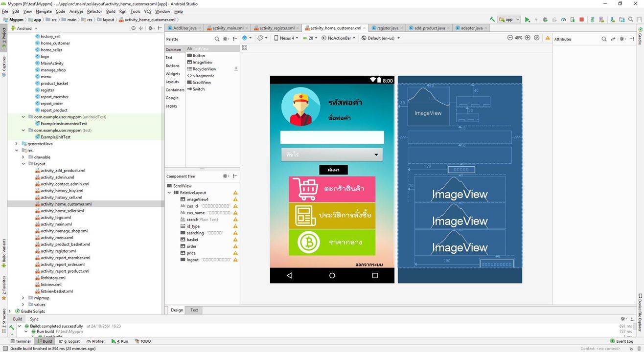This screenshot has width=644, height=352.
Task: Open the Default (en-us) locale dropdown
Action: click(x=381, y=38)
